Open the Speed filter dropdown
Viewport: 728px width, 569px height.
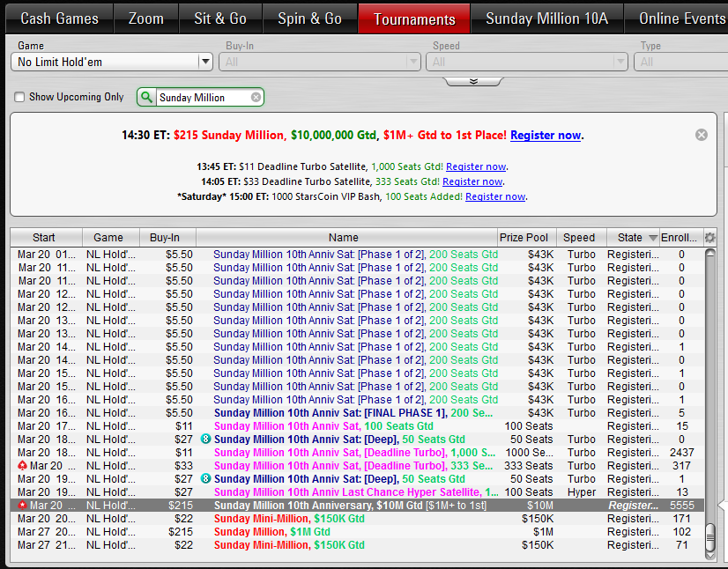(x=527, y=62)
